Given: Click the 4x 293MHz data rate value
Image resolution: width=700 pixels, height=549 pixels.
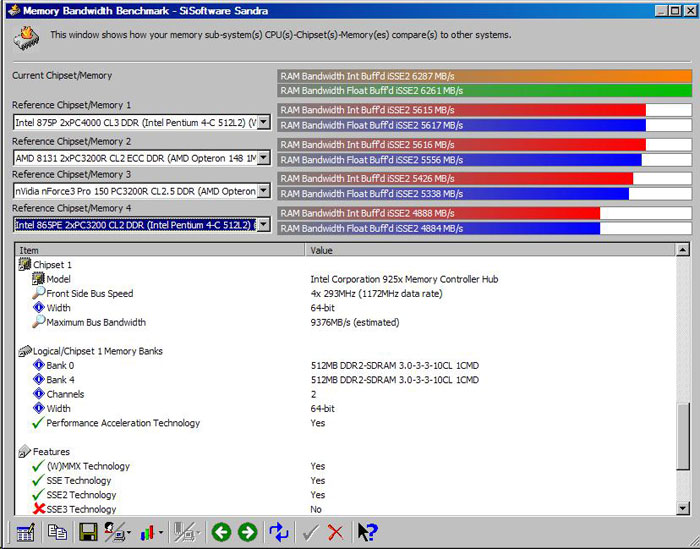Looking at the screenshot, I should click(376, 294).
